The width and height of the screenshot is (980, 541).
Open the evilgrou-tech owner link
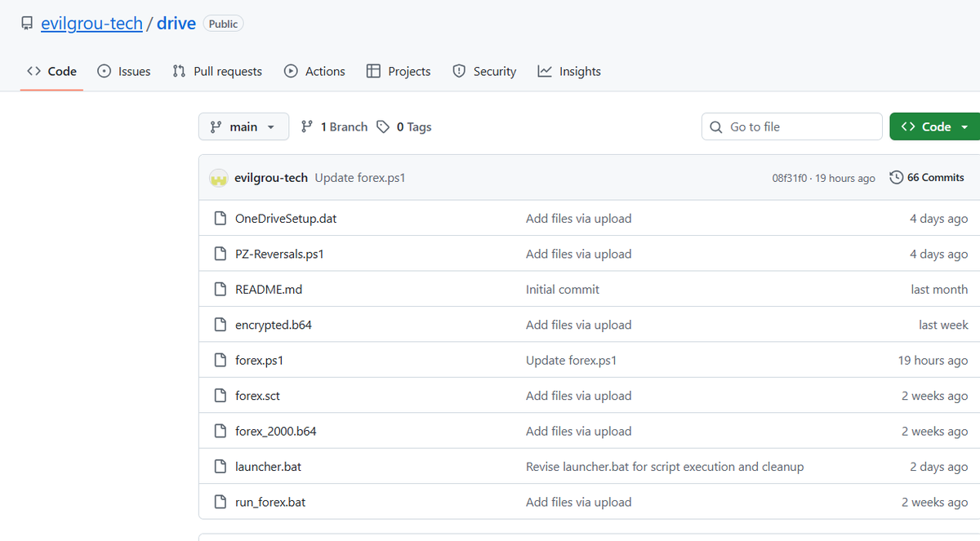click(92, 24)
